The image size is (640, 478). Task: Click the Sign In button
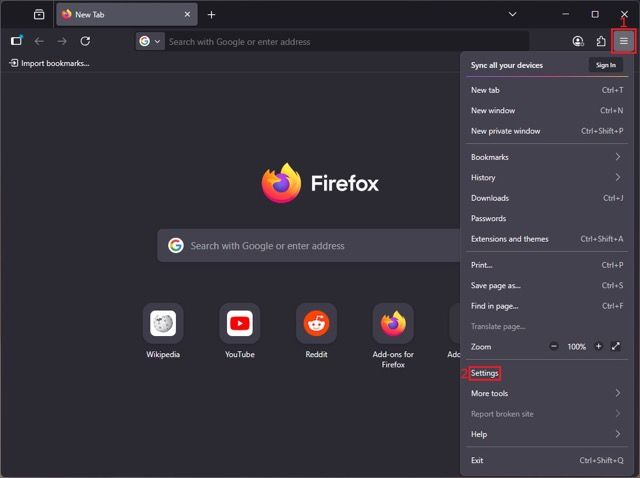click(605, 65)
